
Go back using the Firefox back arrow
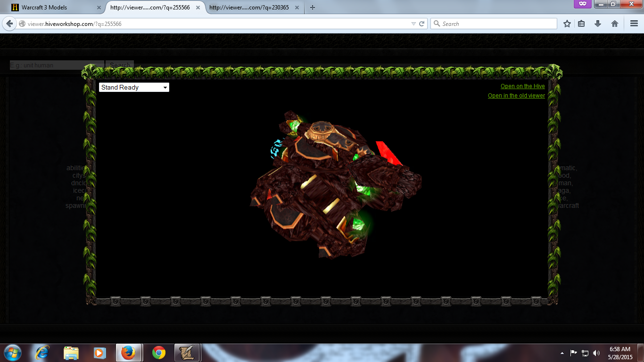click(9, 24)
